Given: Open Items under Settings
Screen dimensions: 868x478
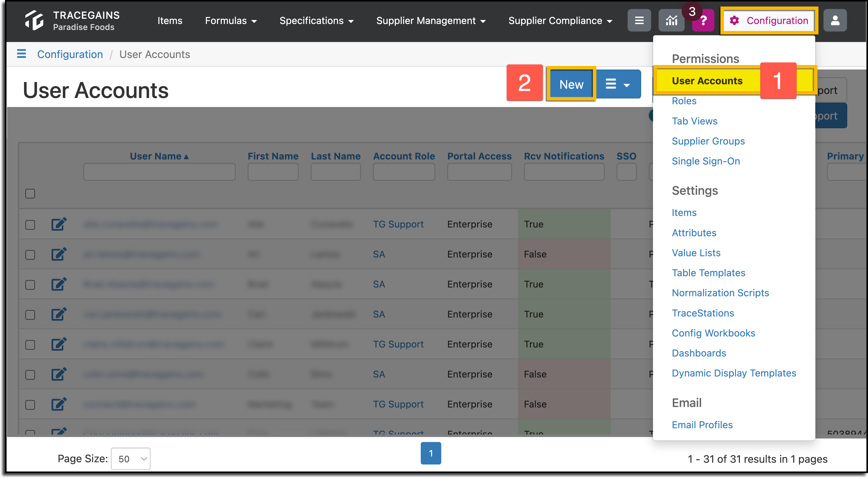Looking at the screenshot, I should point(684,212).
